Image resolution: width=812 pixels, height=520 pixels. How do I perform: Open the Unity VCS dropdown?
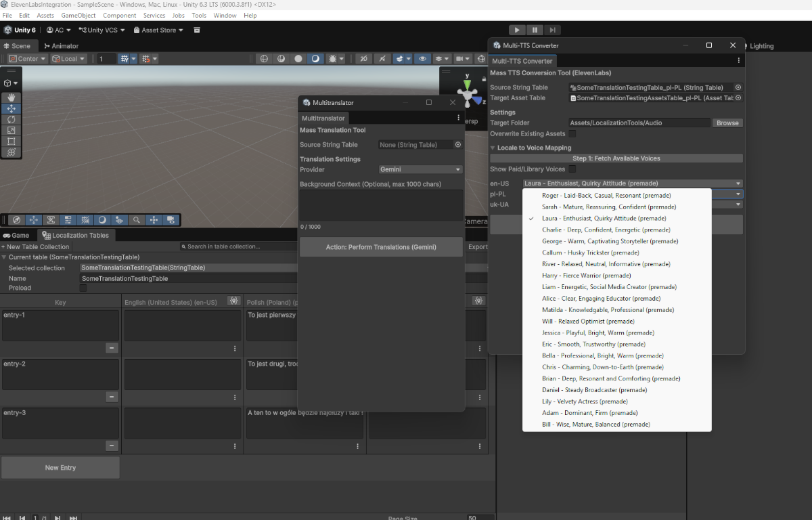coord(102,30)
